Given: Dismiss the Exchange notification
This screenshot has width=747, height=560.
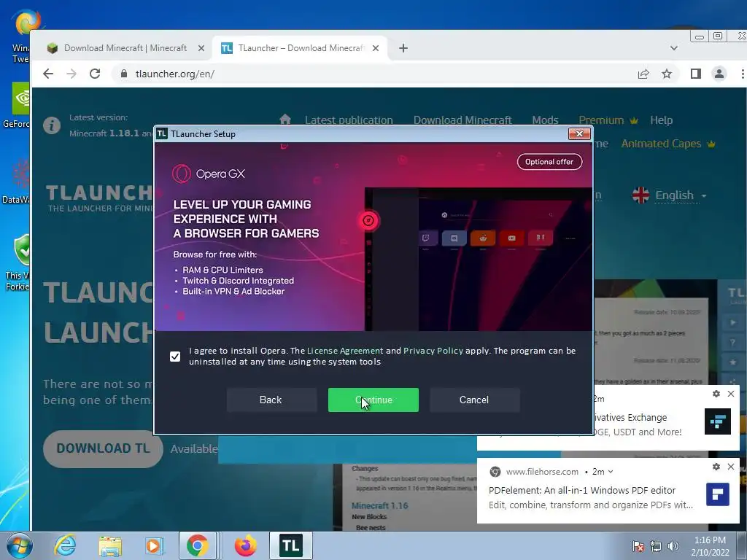Looking at the screenshot, I should pos(731,394).
